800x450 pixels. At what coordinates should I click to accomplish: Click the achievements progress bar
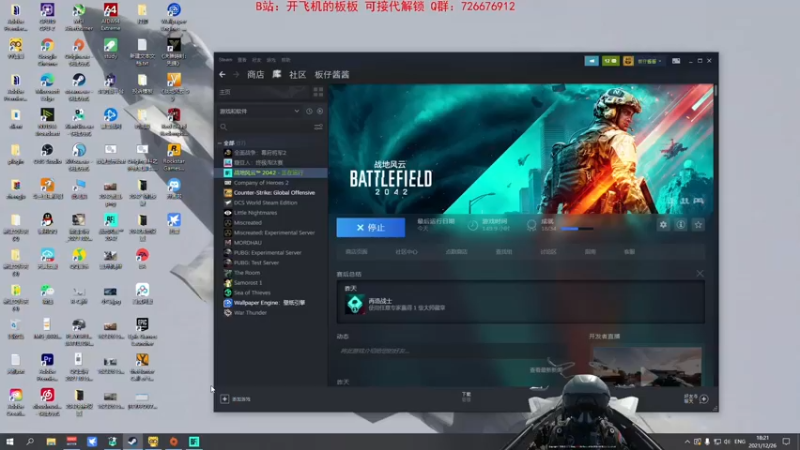(577, 229)
